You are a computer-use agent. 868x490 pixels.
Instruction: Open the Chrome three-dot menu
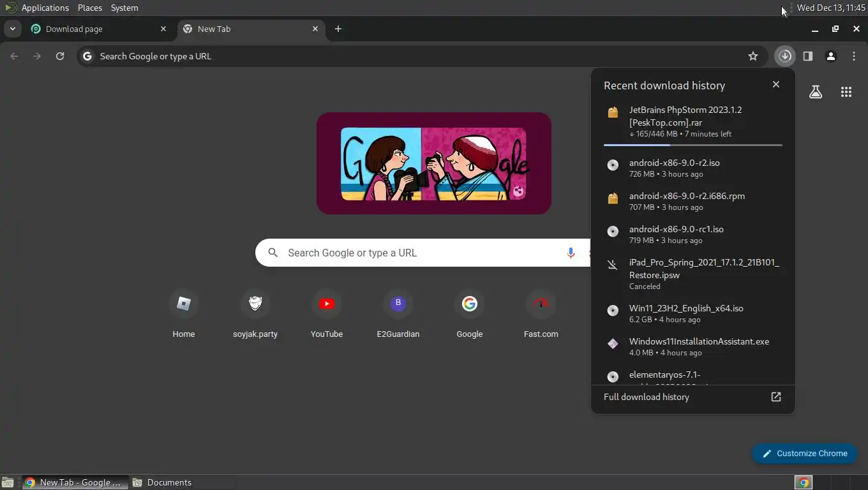pyautogui.click(x=854, y=56)
